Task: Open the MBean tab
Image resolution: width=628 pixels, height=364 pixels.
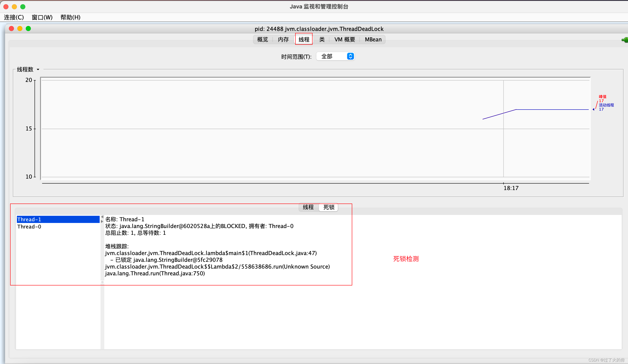Action: pos(373,39)
